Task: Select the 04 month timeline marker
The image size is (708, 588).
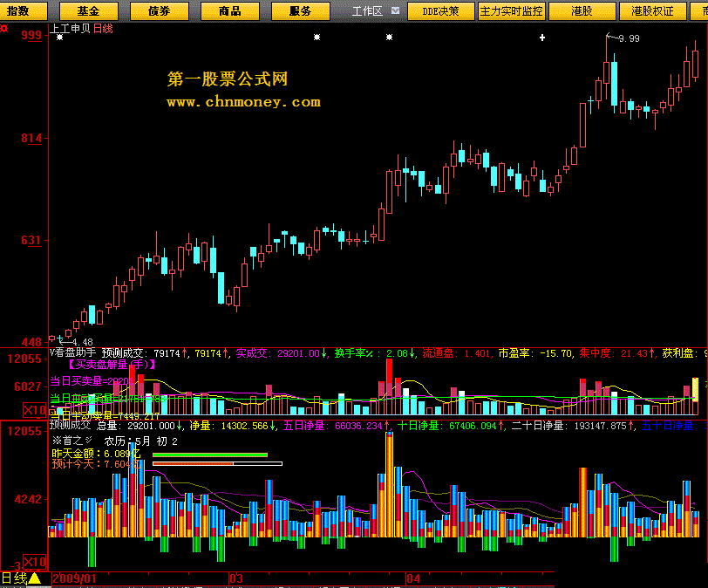Action: tap(413, 578)
